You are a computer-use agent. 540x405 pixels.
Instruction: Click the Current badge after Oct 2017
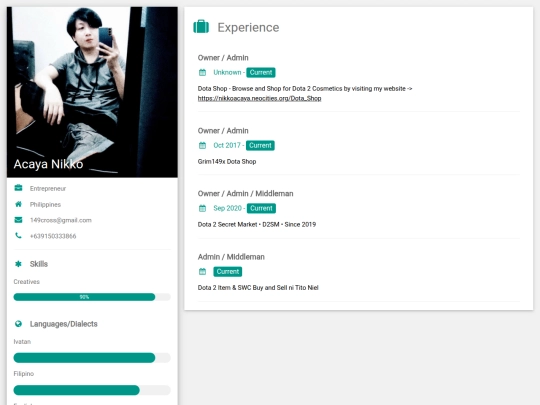(x=260, y=146)
